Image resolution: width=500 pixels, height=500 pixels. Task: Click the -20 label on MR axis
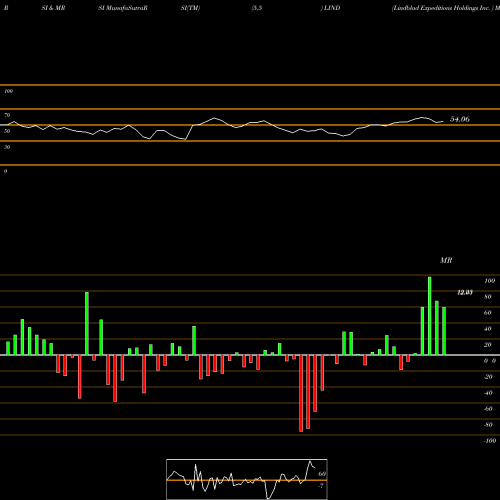[488, 377]
